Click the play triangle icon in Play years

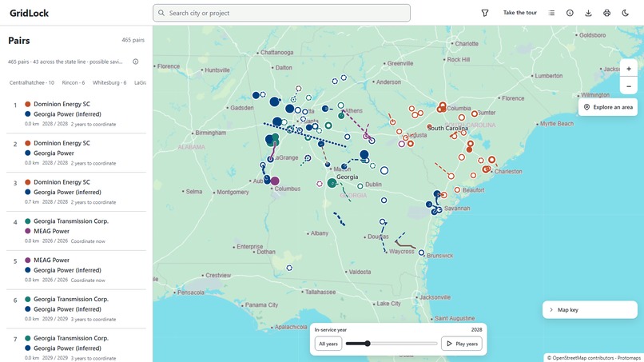click(x=449, y=344)
